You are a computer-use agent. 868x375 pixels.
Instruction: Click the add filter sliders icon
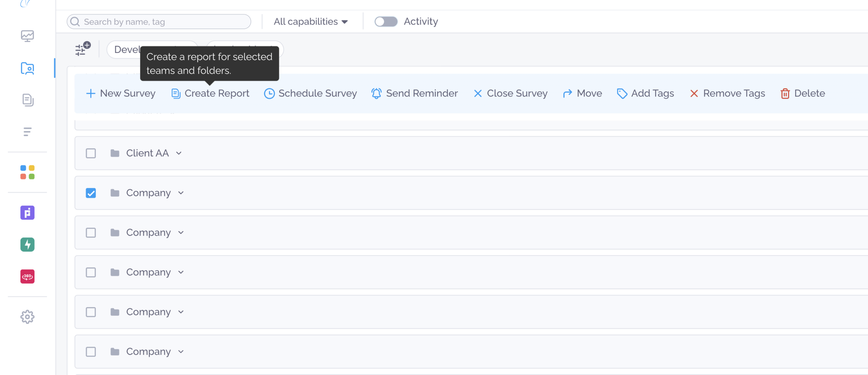click(x=82, y=50)
